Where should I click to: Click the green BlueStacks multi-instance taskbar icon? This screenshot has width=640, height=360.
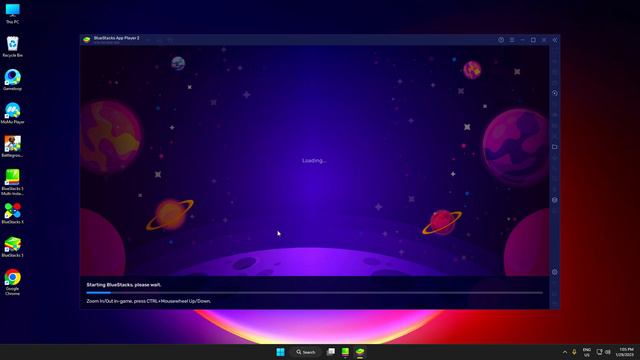[x=345, y=351]
